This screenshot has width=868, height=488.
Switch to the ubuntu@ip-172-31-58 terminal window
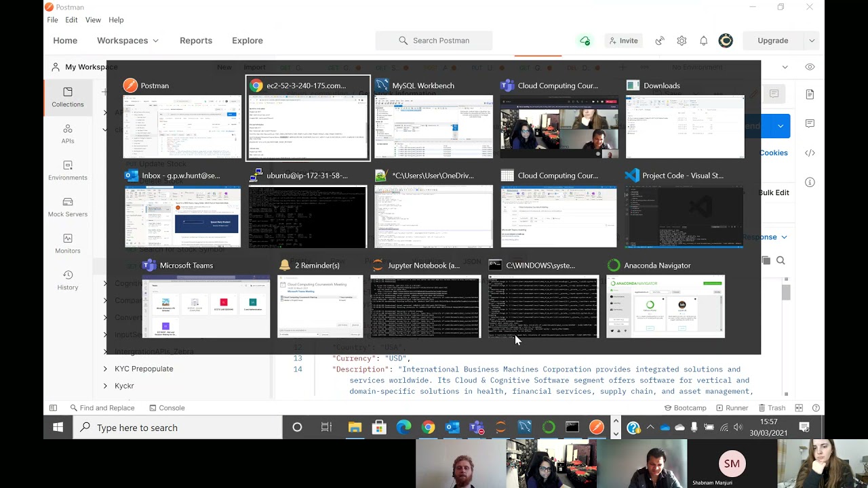coord(307,217)
